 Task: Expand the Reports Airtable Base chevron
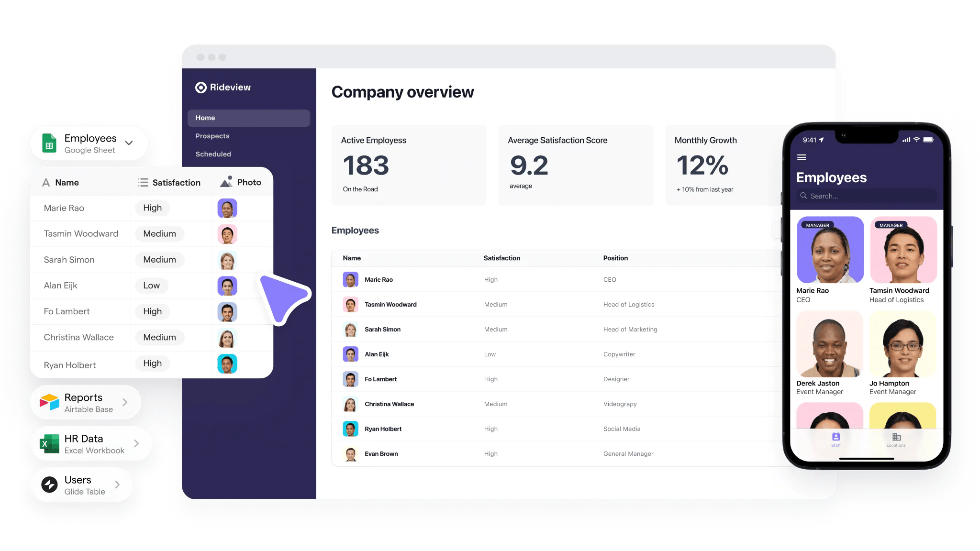pos(125,402)
